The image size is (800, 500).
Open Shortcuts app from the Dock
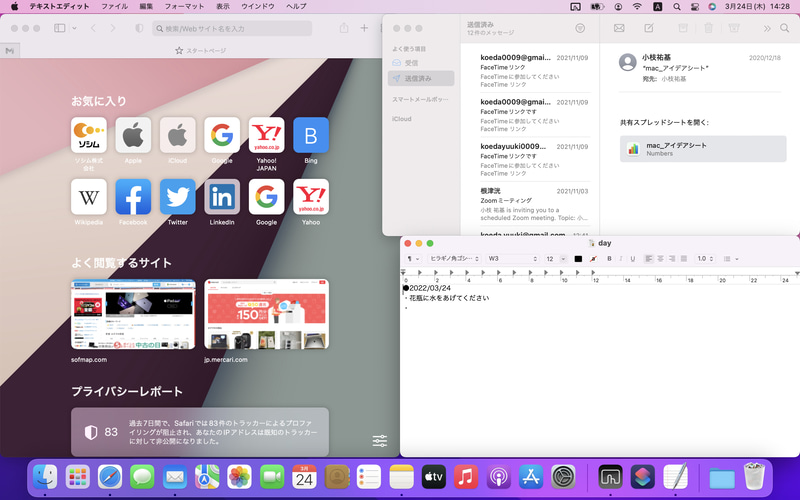pos(643,477)
